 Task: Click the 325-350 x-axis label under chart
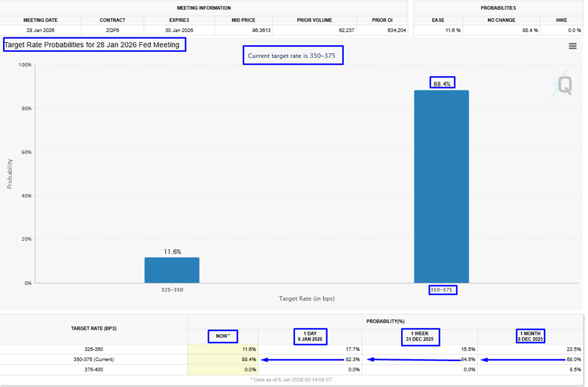pos(171,290)
